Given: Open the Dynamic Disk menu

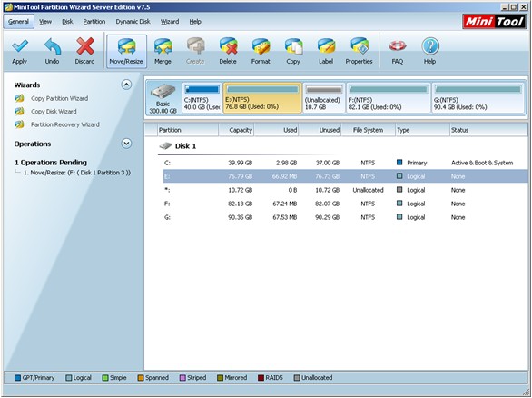Looking at the screenshot, I should click(x=133, y=22).
